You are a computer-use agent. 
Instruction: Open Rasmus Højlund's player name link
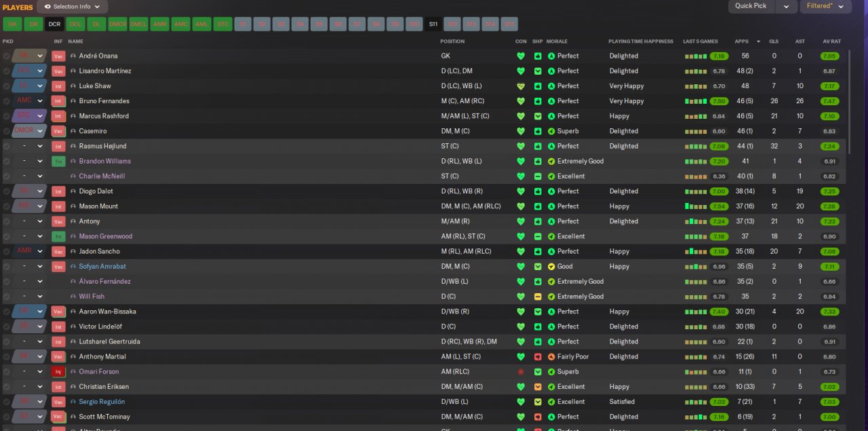point(102,146)
